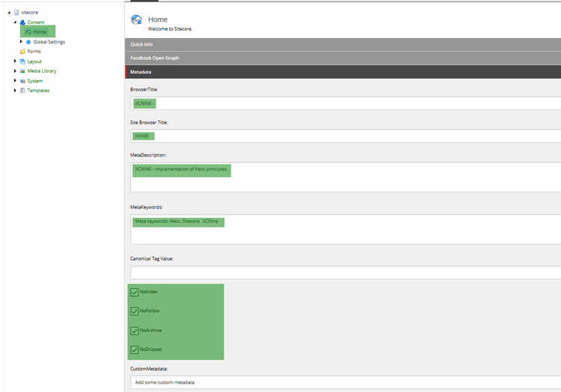The width and height of the screenshot is (561, 392).
Task: Select the Home tree item label
Action: 40,32
